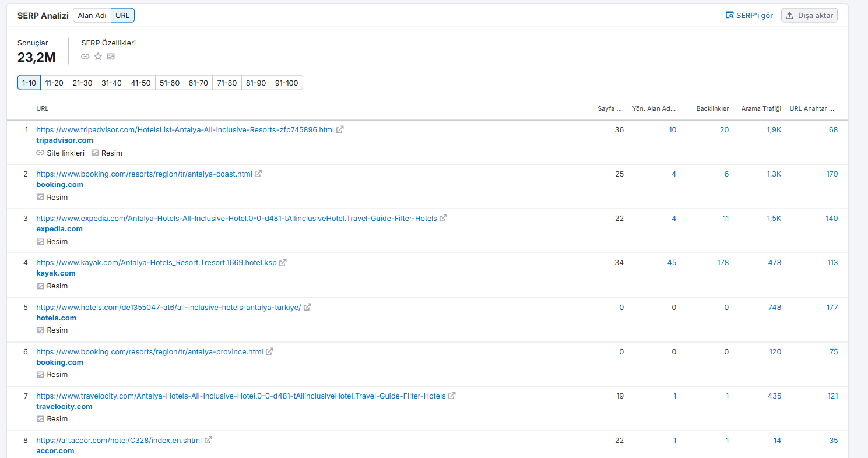Open external link icon for booking antalya-province URL
Image resolution: width=868 pixels, height=458 pixels.
point(269,351)
